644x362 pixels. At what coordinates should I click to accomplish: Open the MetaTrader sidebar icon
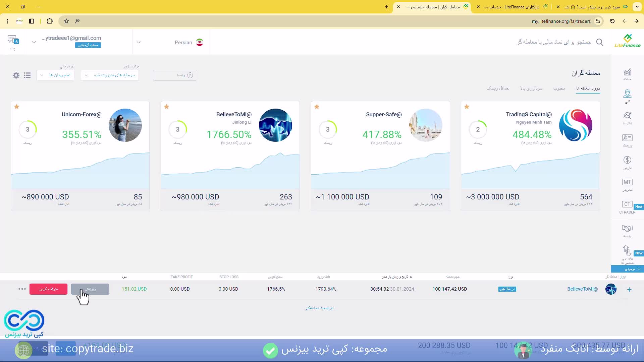pyautogui.click(x=627, y=182)
